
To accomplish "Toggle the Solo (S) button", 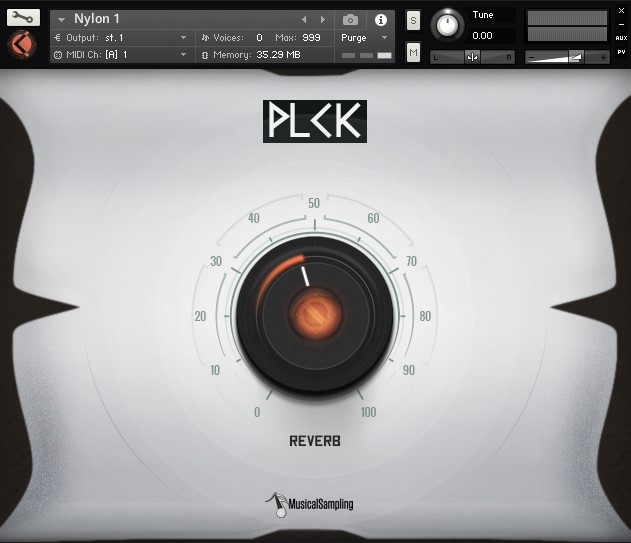I will 413,22.
